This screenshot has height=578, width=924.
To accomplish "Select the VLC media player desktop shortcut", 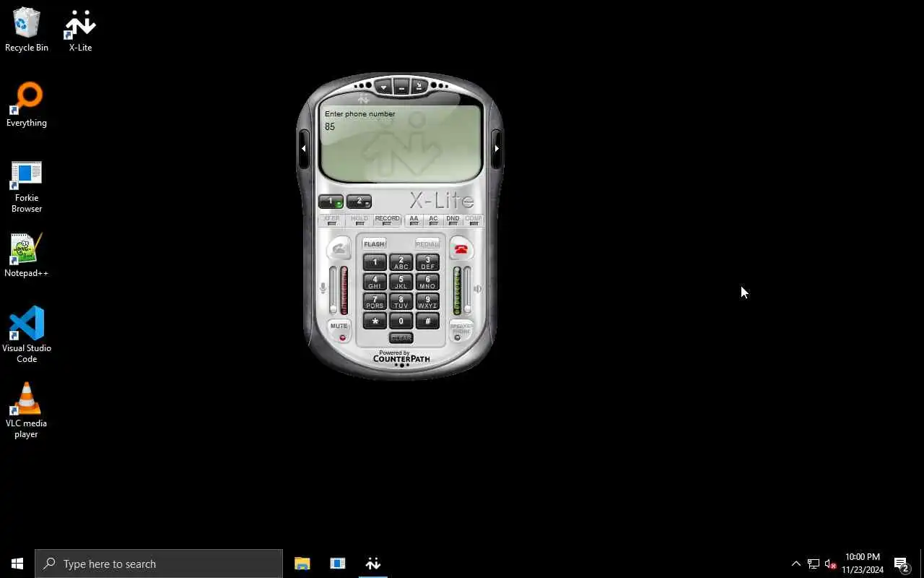I will coord(27,410).
